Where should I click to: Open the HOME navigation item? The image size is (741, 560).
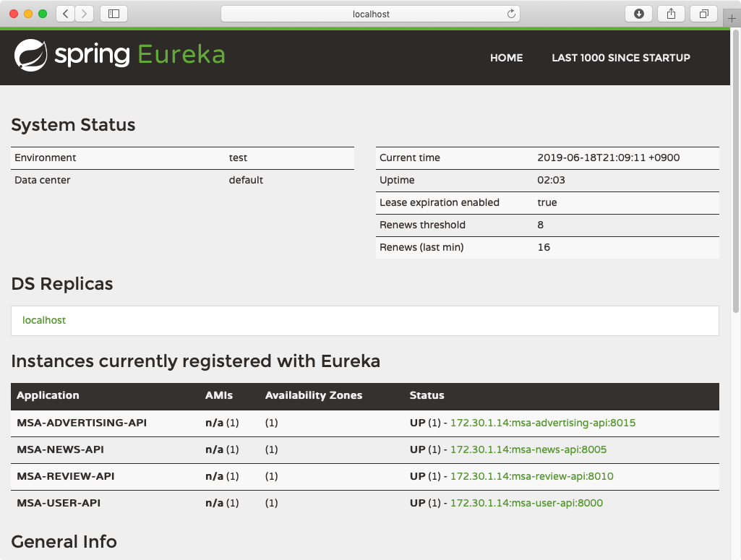click(506, 58)
